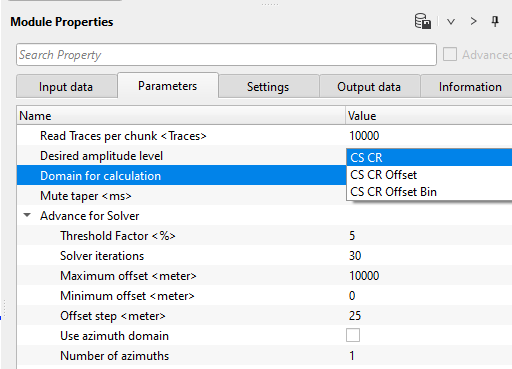Viewport: 512px width, 369px height.
Task: Toggle the Advanced checkbox
Action: (x=450, y=54)
